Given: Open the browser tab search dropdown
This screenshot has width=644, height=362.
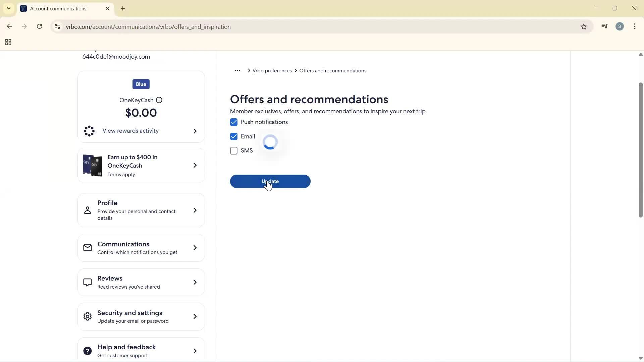Looking at the screenshot, I should coord(8,8).
